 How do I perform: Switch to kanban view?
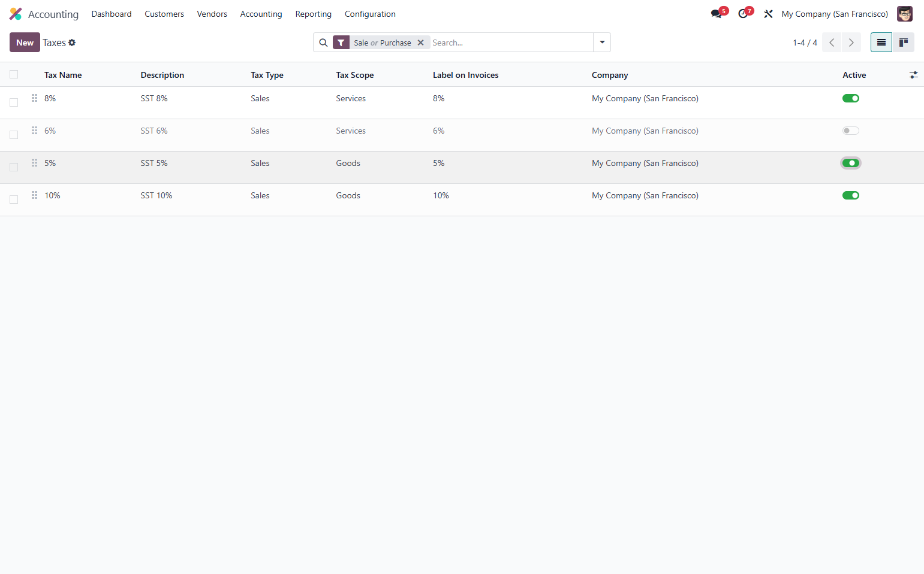coord(904,43)
